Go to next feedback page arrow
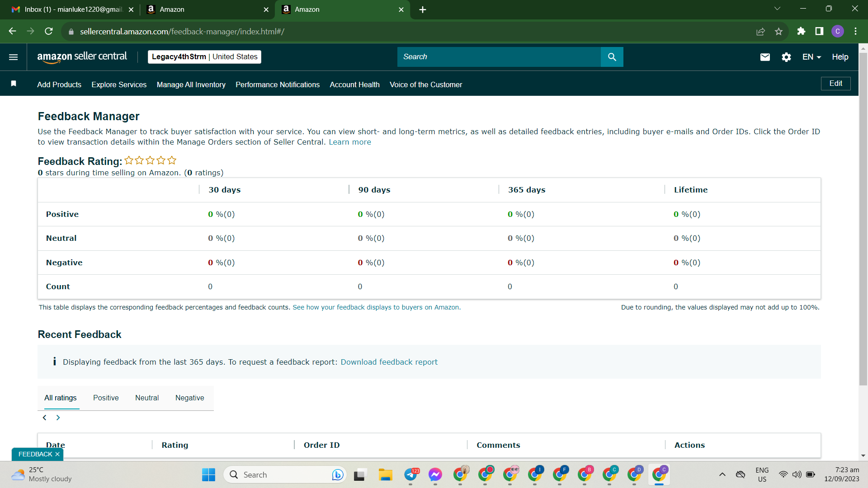Screen dimensions: 868x488 click(x=58, y=418)
